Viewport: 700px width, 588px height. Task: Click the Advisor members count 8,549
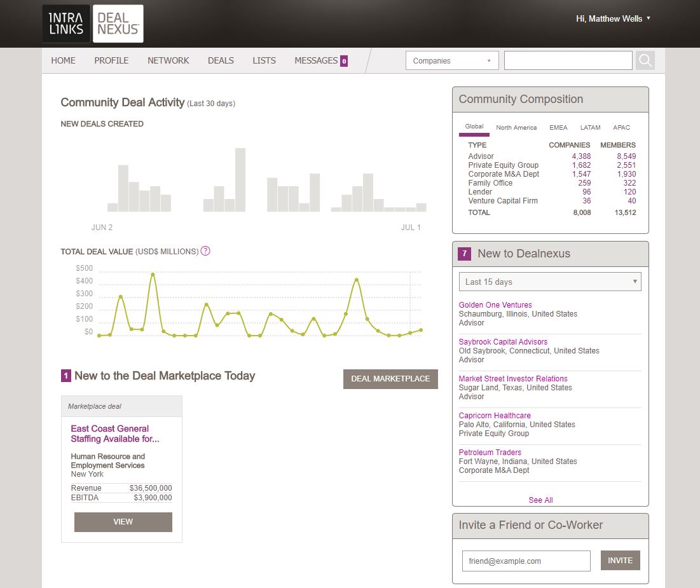point(626,156)
